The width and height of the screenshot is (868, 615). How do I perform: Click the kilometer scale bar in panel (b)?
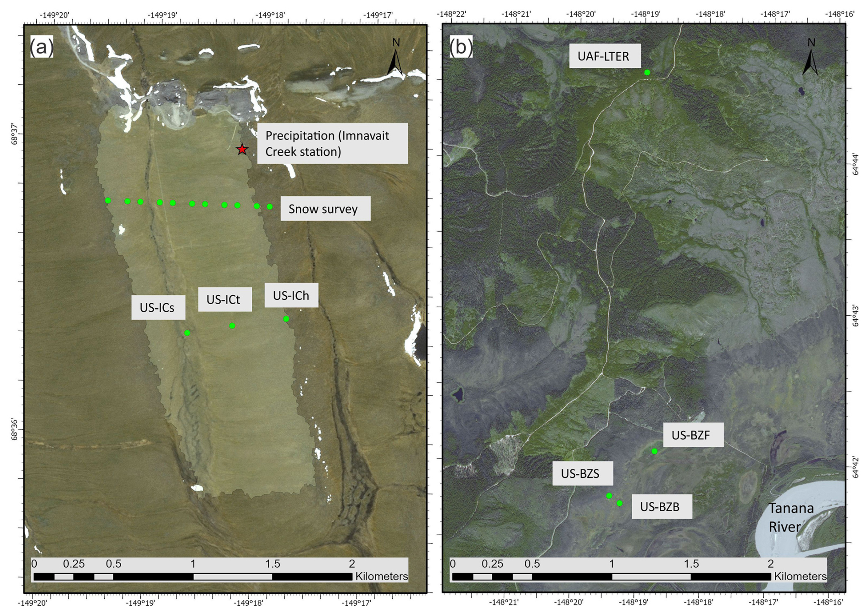(611, 576)
